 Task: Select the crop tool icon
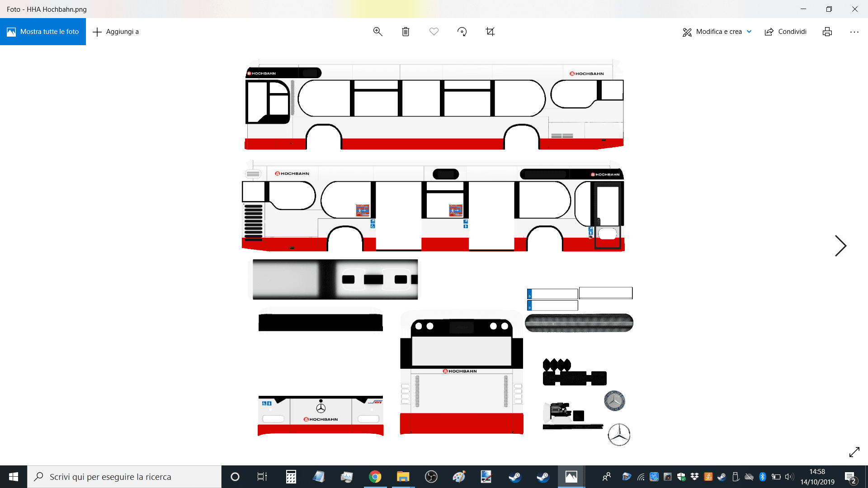(x=490, y=32)
